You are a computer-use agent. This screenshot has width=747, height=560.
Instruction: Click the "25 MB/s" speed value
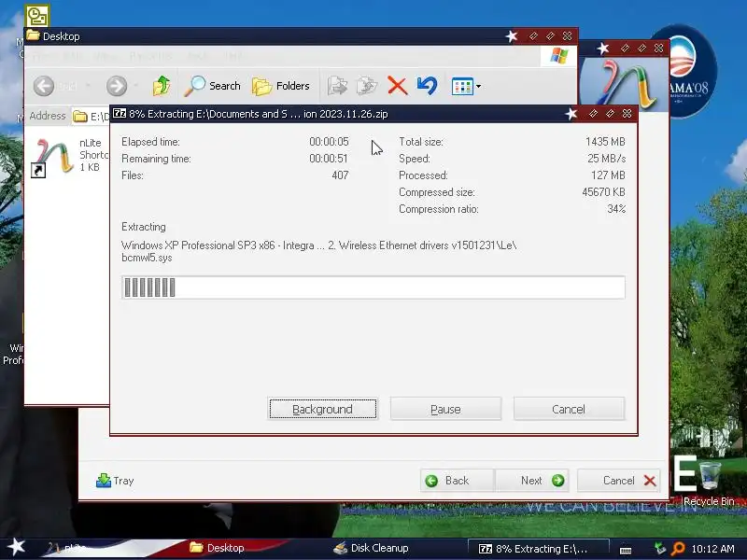pyautogui.click(x=606, y=159)
